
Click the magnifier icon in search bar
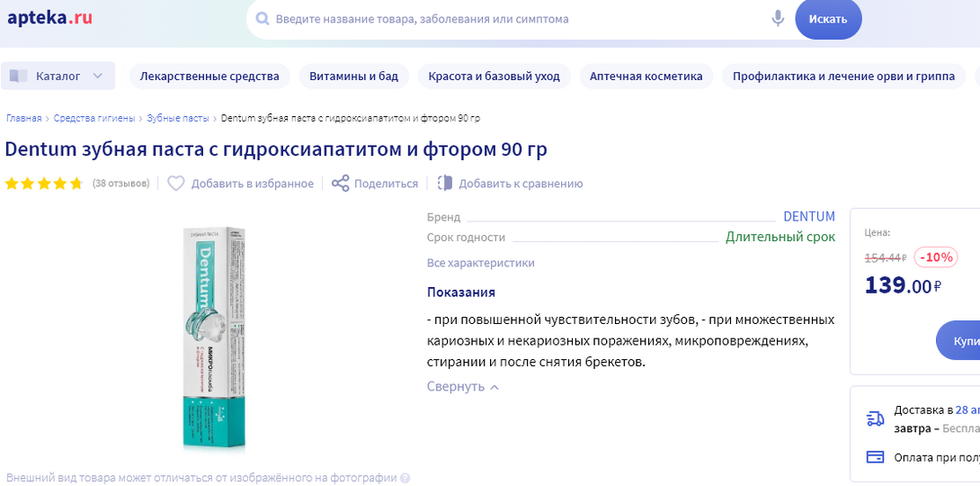[263, 19]
